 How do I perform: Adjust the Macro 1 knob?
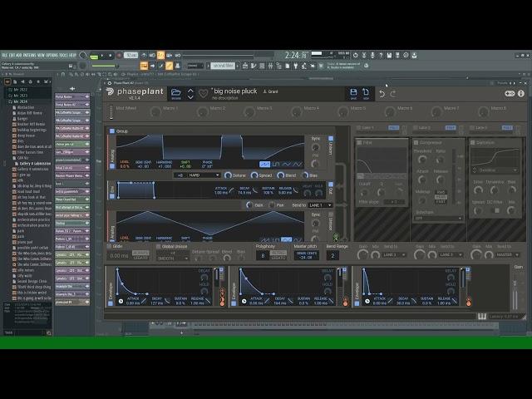tap(155, 111)
